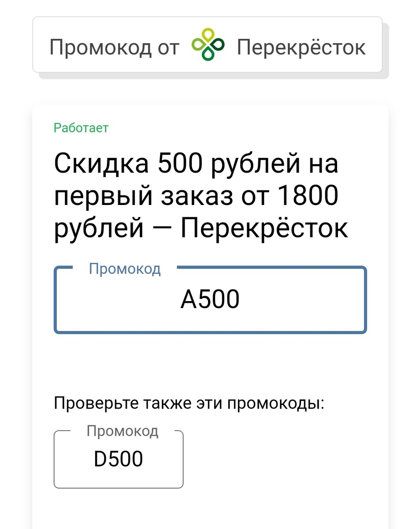This screenshot has height=529, width=420.
Task: Copy the A500 promo code box
Action: coord(210,300)
